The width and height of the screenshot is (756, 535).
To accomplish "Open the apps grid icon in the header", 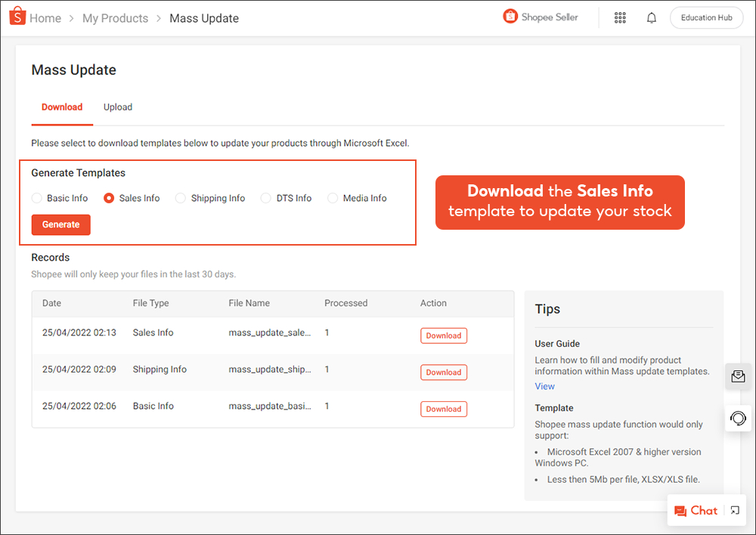I will pos(620,17).
